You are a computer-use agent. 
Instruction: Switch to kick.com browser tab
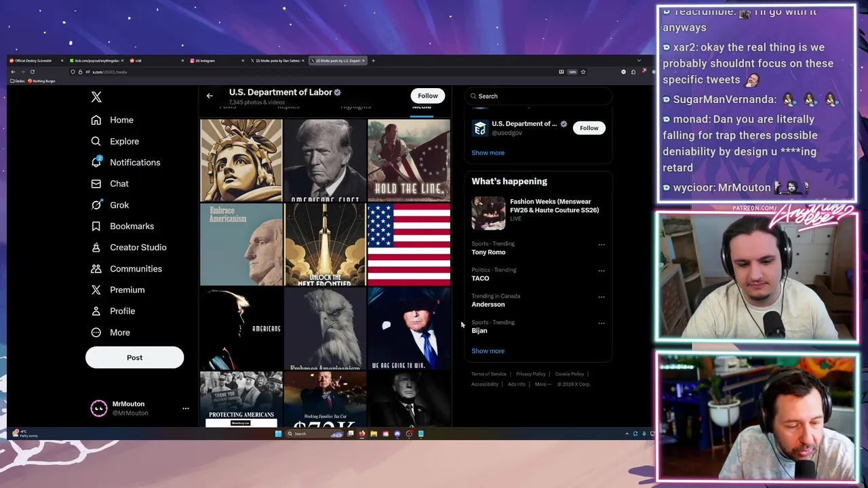point(97,60)
